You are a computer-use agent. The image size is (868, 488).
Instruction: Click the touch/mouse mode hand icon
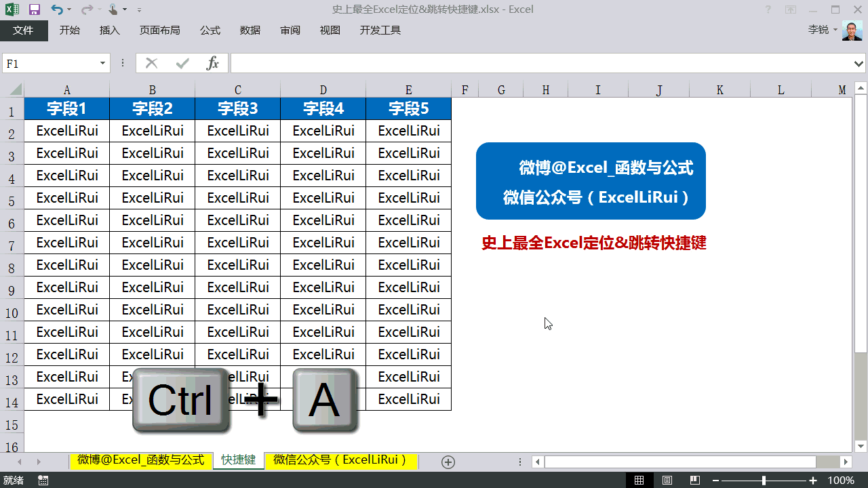(114, 9)
